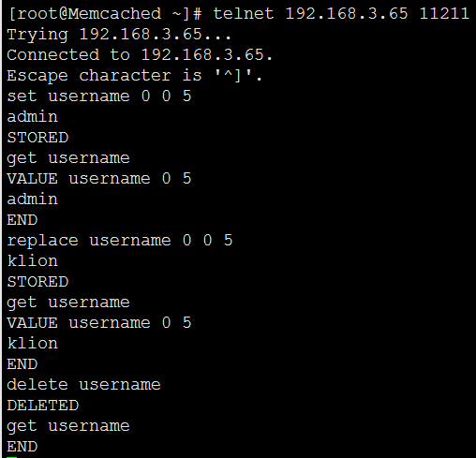Click the telnet command prompt line

(239, 14)
